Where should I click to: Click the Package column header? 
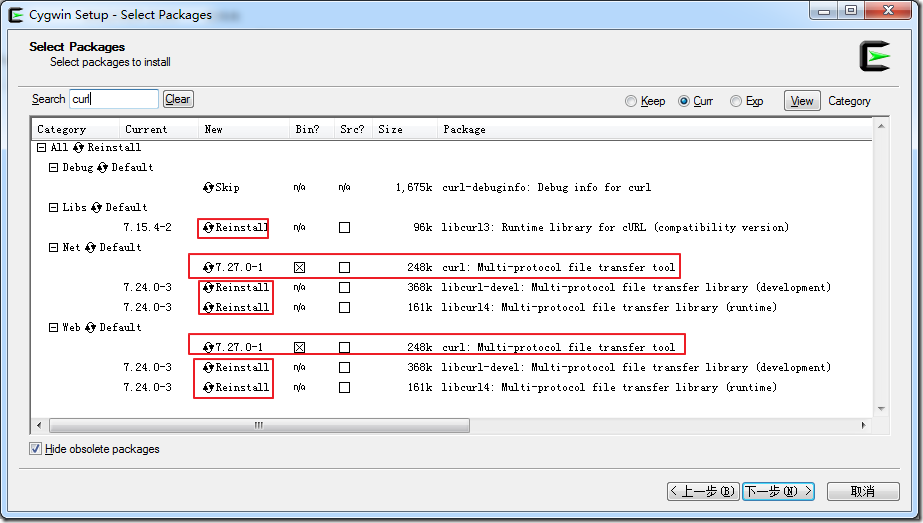click(655, 130)
